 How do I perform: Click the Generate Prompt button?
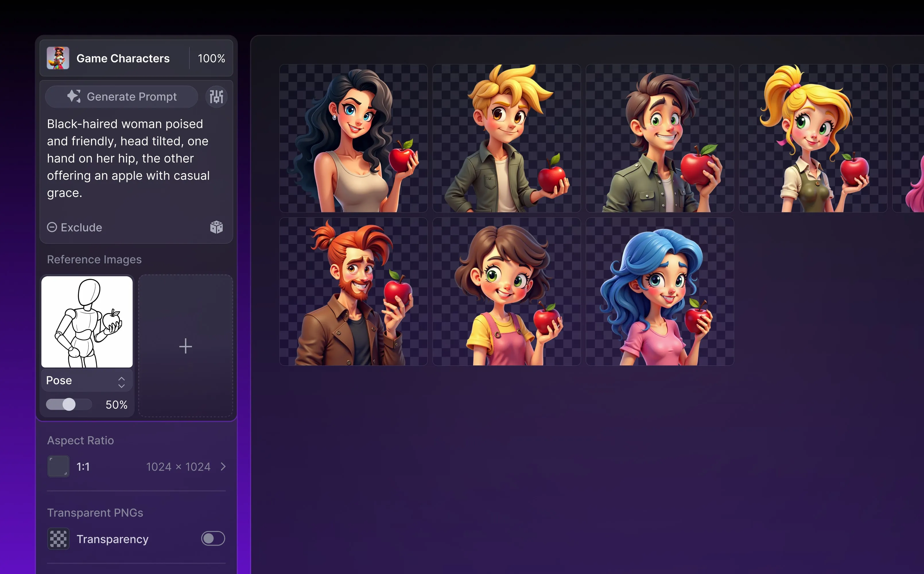pos(122,96)
